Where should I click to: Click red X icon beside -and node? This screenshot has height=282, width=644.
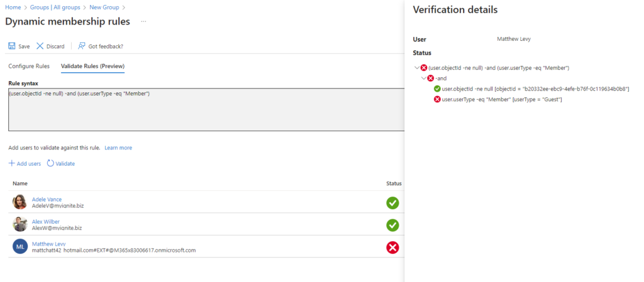pyautogui.click(x=430, y=79)
